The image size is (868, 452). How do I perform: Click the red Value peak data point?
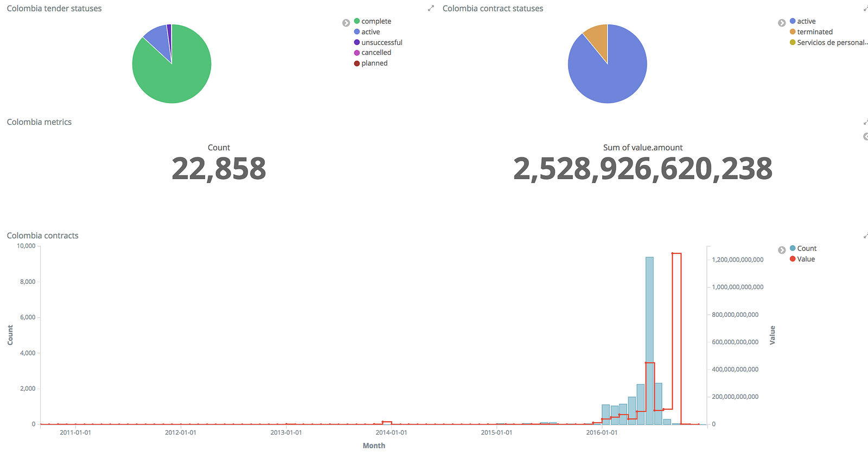[x=673, y=253]
